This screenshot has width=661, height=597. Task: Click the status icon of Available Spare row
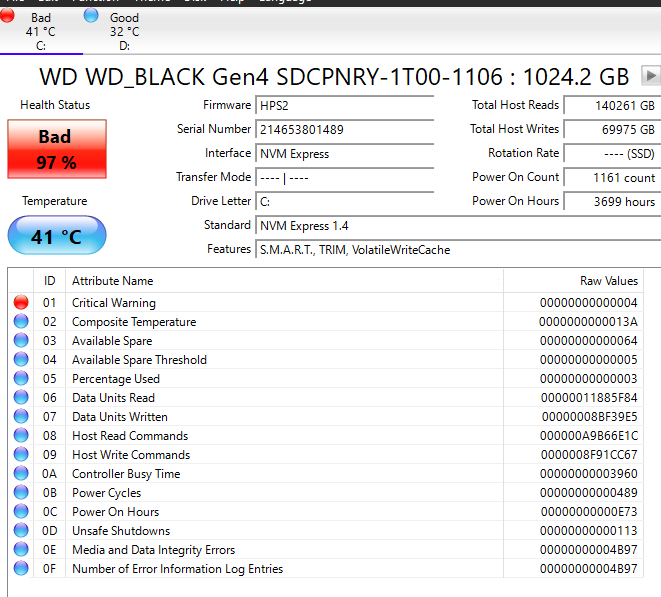click(21, 340)
